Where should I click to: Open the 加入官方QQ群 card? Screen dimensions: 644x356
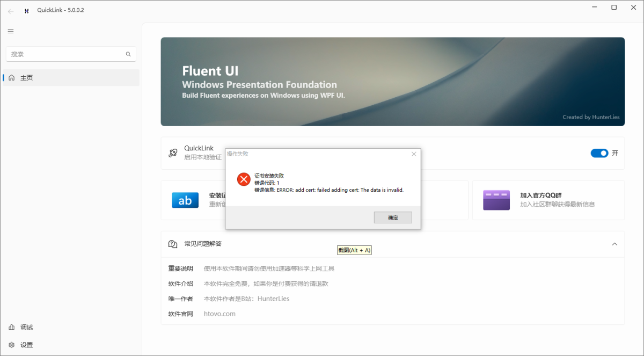[548, 200]
